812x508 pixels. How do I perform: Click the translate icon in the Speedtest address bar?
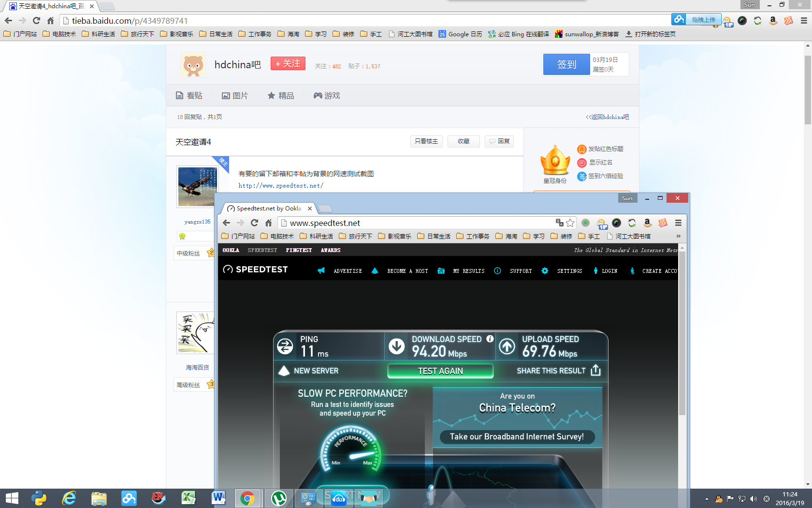tap(560, 223)
